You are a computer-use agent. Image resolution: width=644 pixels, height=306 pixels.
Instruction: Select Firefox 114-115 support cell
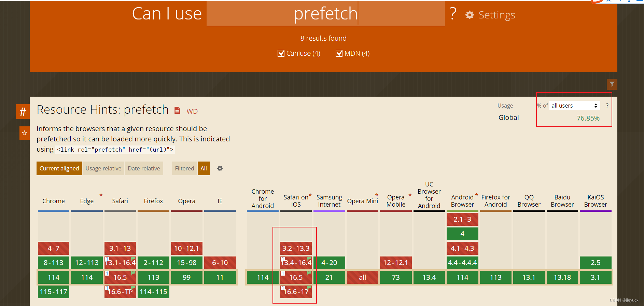coord(153,292)
